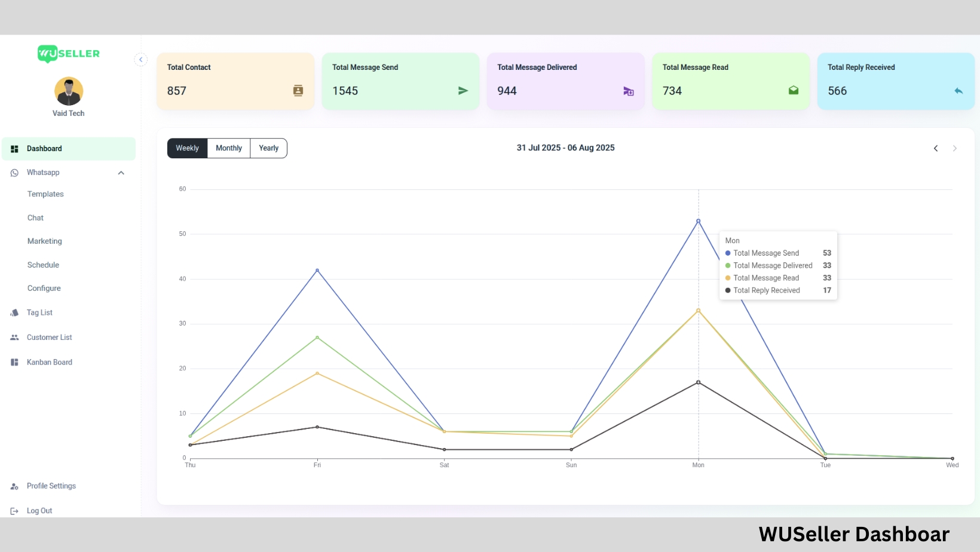Click the blue Total Message Send legend dot

click(727, 253)
